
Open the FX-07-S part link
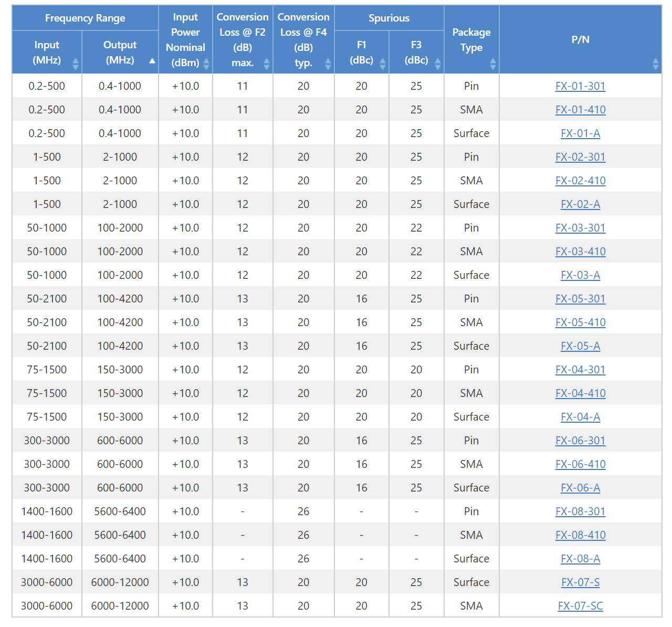coord(580,582)
